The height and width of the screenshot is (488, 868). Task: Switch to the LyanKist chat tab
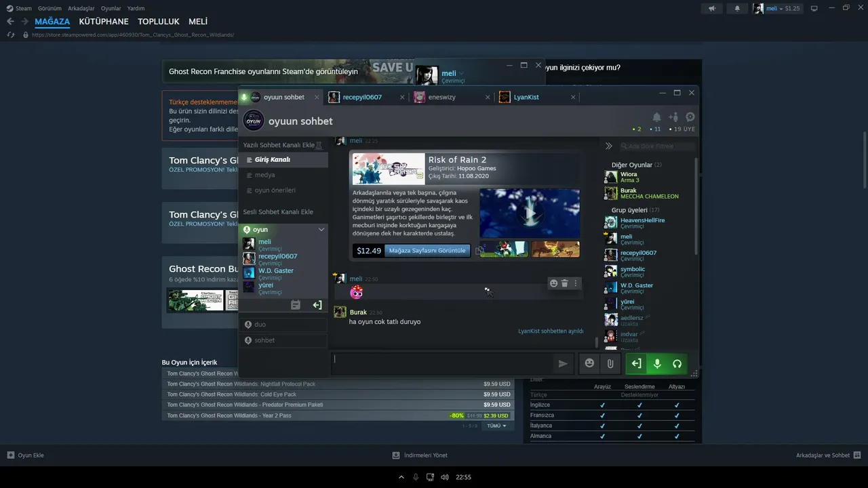526,97
